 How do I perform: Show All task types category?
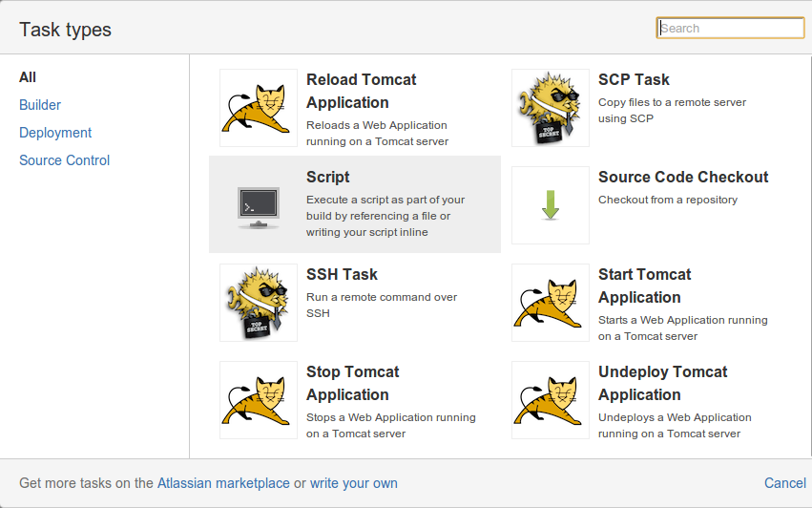28,77
